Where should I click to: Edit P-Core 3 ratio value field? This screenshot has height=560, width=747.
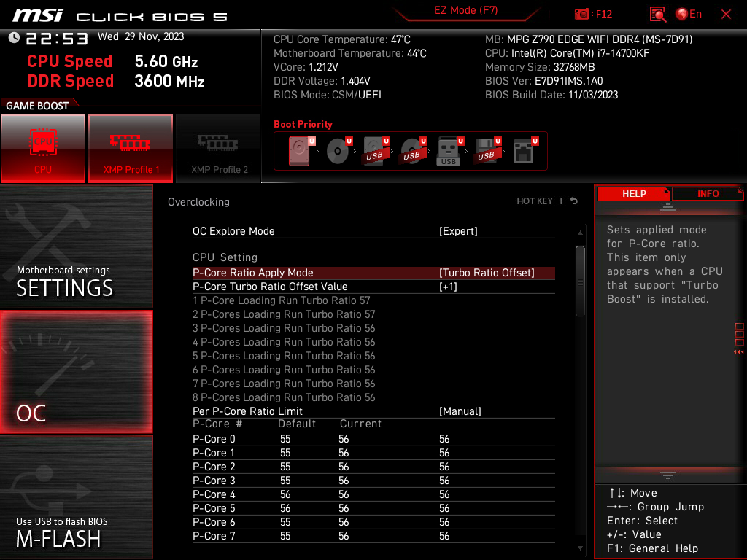[444, 481]
